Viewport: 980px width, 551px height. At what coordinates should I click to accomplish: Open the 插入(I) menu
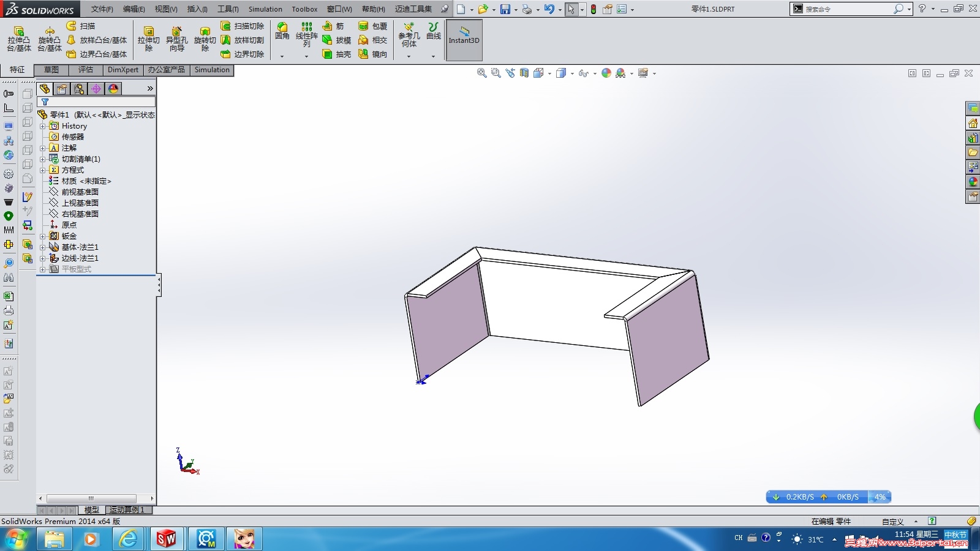click(197, 9)
